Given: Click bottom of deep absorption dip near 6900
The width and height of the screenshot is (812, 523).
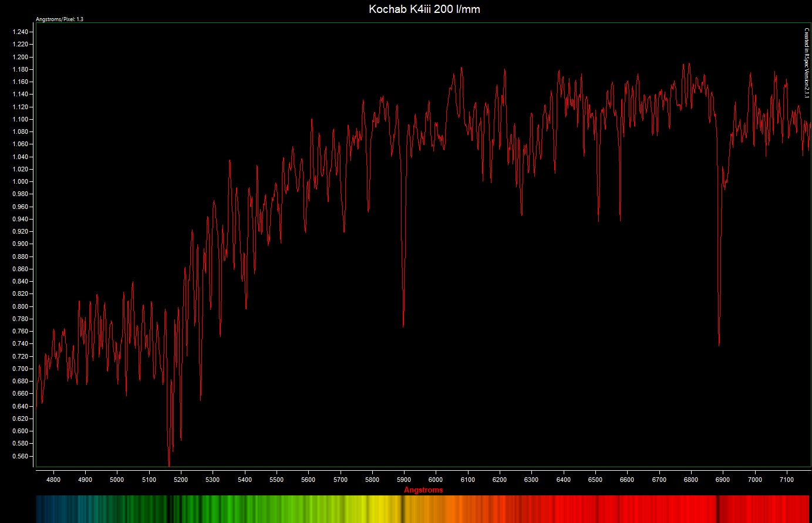Looking at the screenshot, I should coord(719,345).
